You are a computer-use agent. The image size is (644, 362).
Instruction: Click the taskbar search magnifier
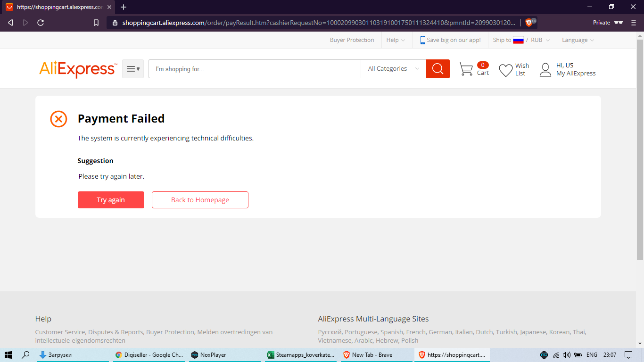(26, 355)
